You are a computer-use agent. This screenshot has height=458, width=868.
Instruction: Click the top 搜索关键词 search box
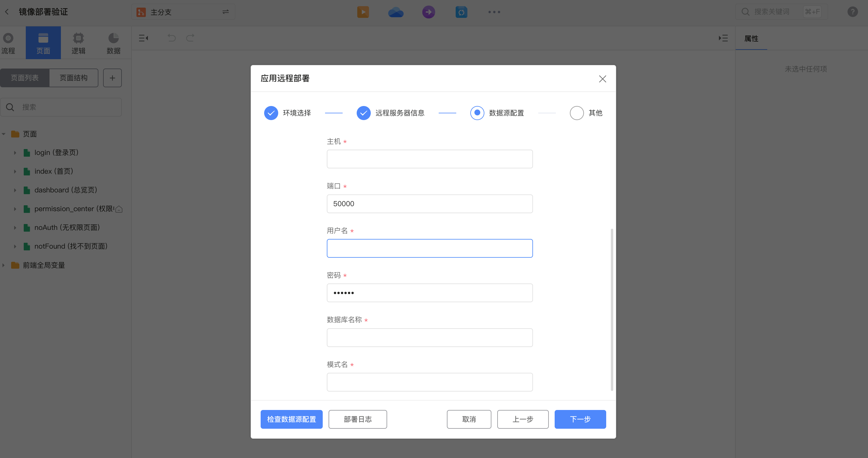click(781, 12)
